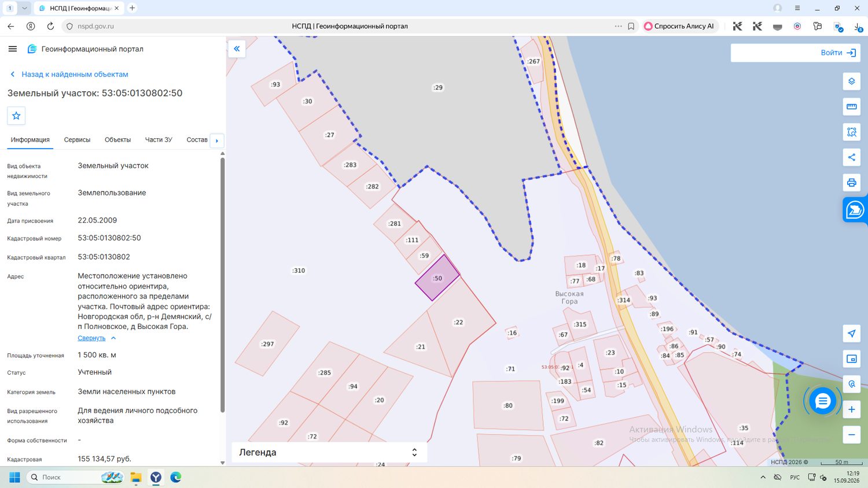Open the map layers tool
The image size is (868, 488).
(851, 82)
